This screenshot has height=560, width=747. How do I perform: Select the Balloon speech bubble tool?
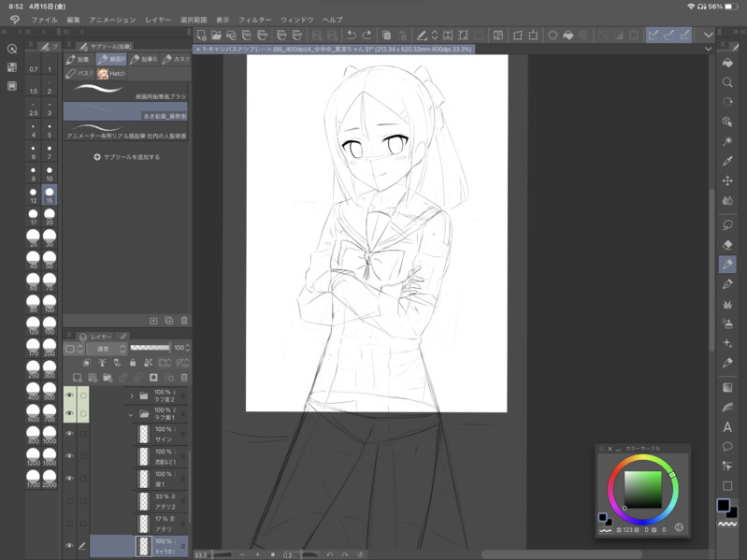coord(727,447)
